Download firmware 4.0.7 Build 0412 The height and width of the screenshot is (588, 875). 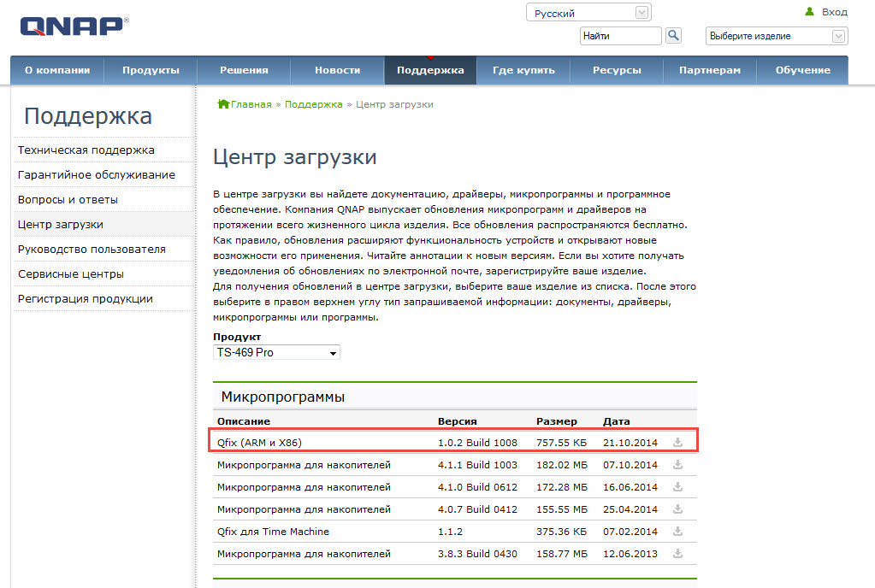pos(677,509)
